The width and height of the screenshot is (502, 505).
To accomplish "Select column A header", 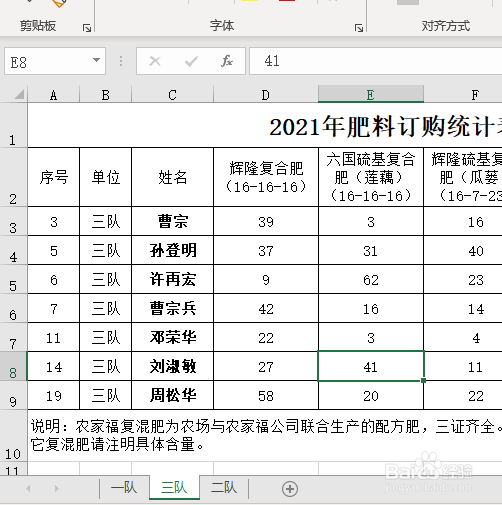I will (53, 95).
